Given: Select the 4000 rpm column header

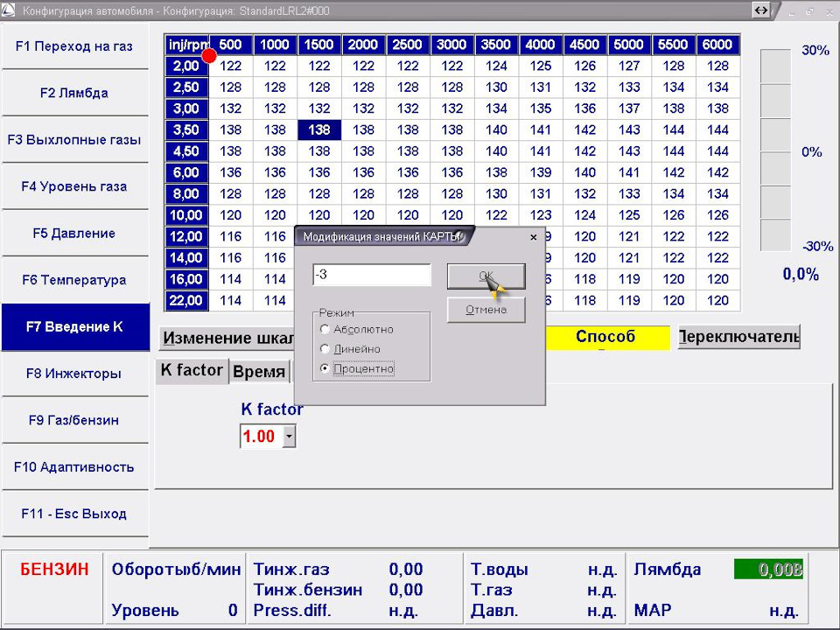Looking at the screenshot, I should click(541, 45).
